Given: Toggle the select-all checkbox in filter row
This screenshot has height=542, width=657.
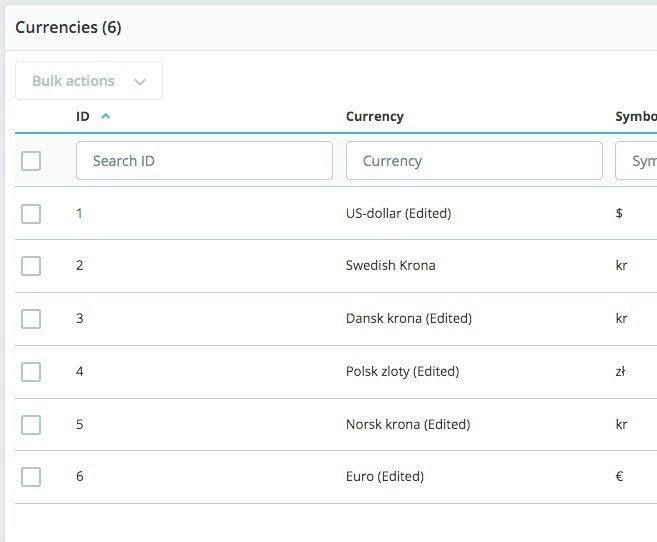Looking at the screenshot, I should 31,161.
